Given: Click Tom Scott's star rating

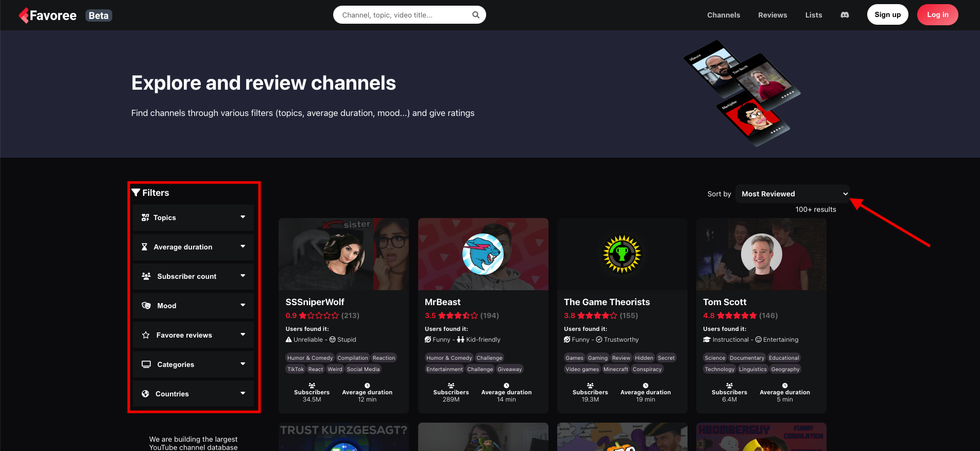Looking at the screenshot, I should [x=736, y=315].
